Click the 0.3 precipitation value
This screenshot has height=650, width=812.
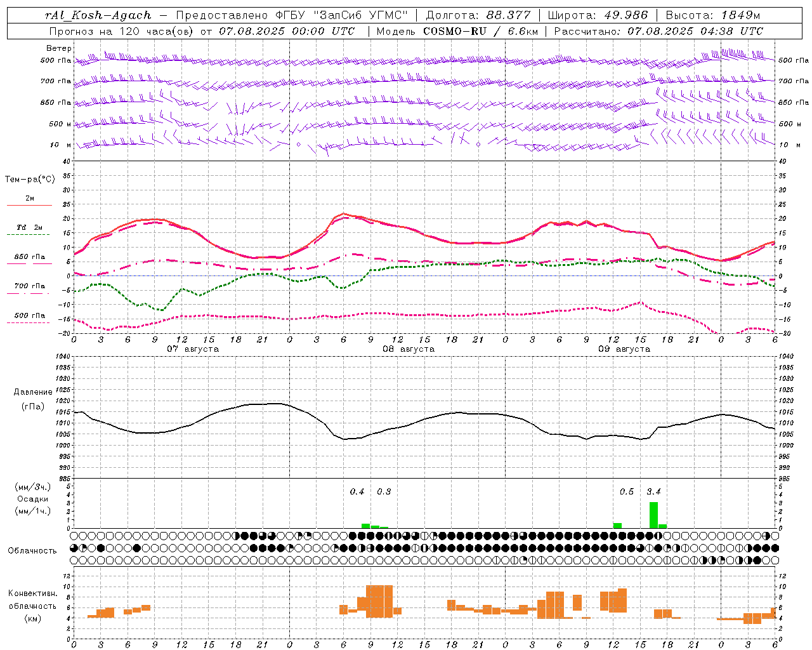click(x=384, y=491)
